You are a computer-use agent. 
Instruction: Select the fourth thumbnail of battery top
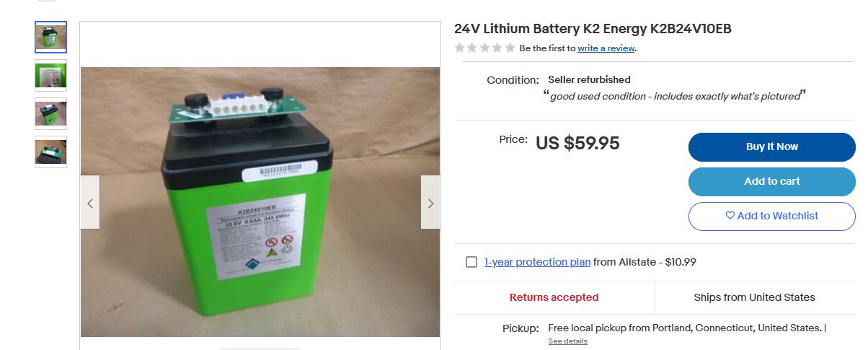coord(50,152)
